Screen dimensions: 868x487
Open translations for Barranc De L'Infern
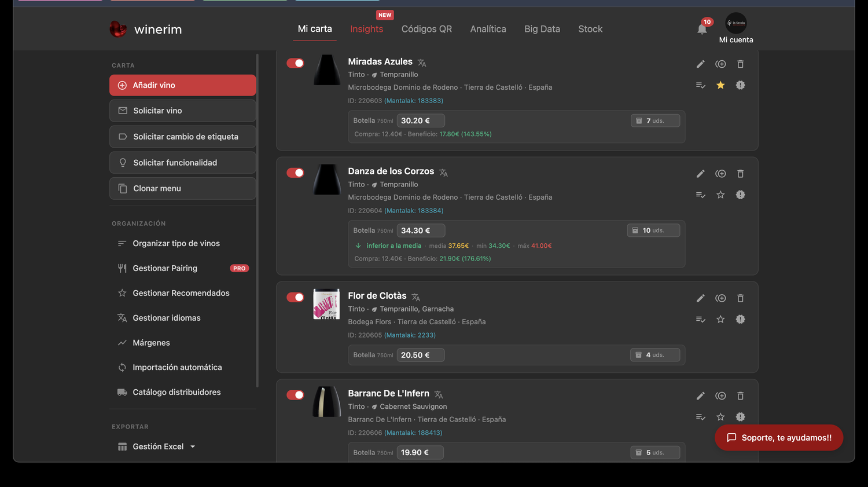439,394
